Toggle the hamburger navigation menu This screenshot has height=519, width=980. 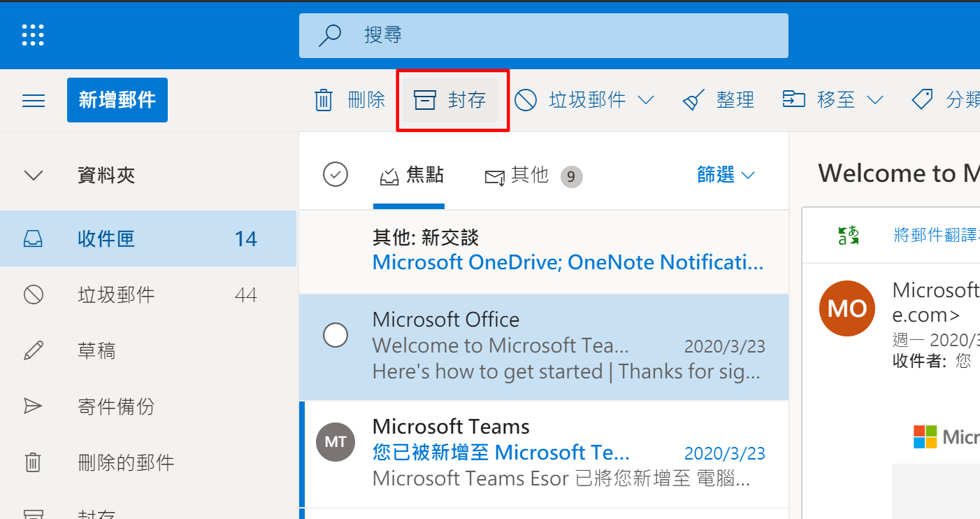(x=34, y=101)
